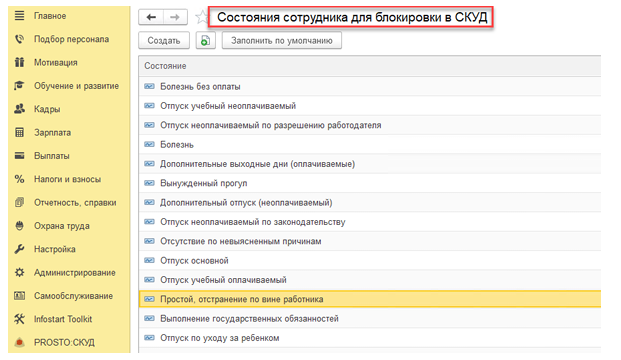Click the tools icon for Infostart Toolkit

pos(19,319)
